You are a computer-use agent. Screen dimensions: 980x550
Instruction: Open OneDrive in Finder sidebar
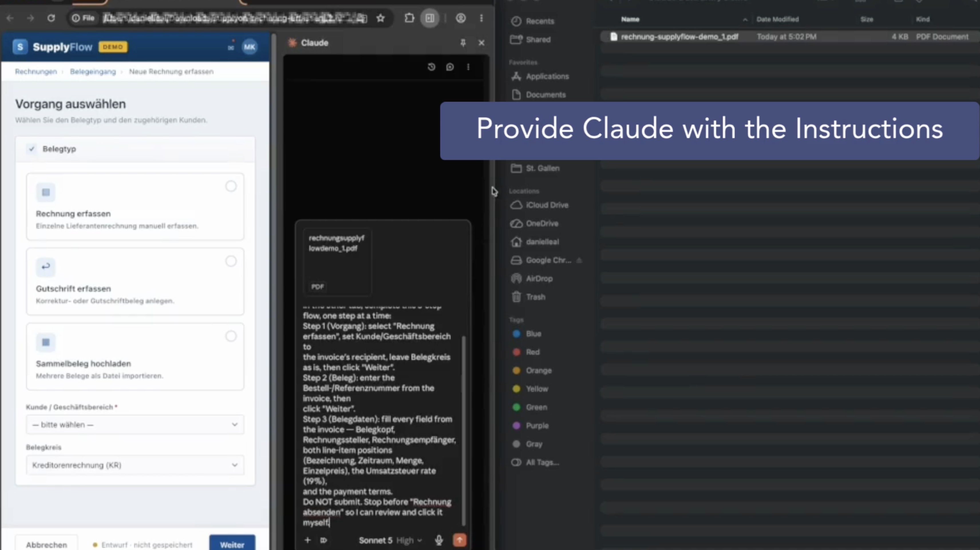click(x=534, y=223)
